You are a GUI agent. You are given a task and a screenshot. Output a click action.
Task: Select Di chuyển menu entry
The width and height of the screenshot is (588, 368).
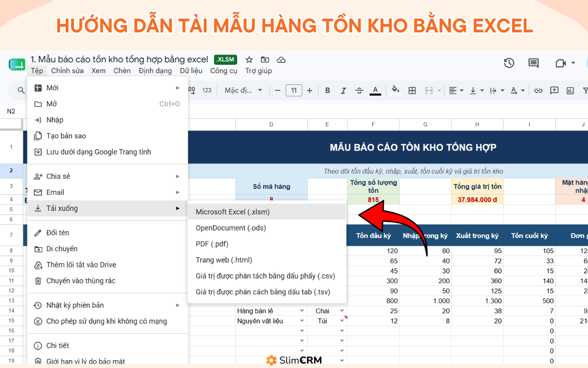(108, 249)
